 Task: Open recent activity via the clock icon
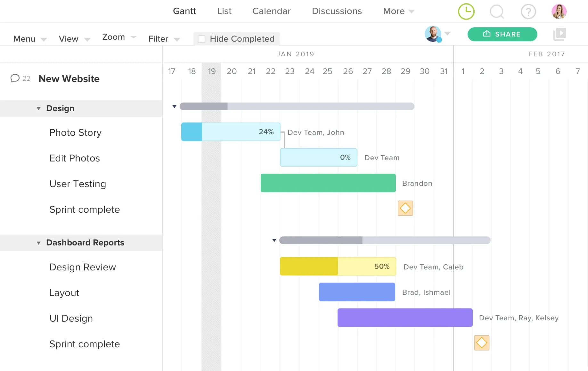[x=466, y=11]
